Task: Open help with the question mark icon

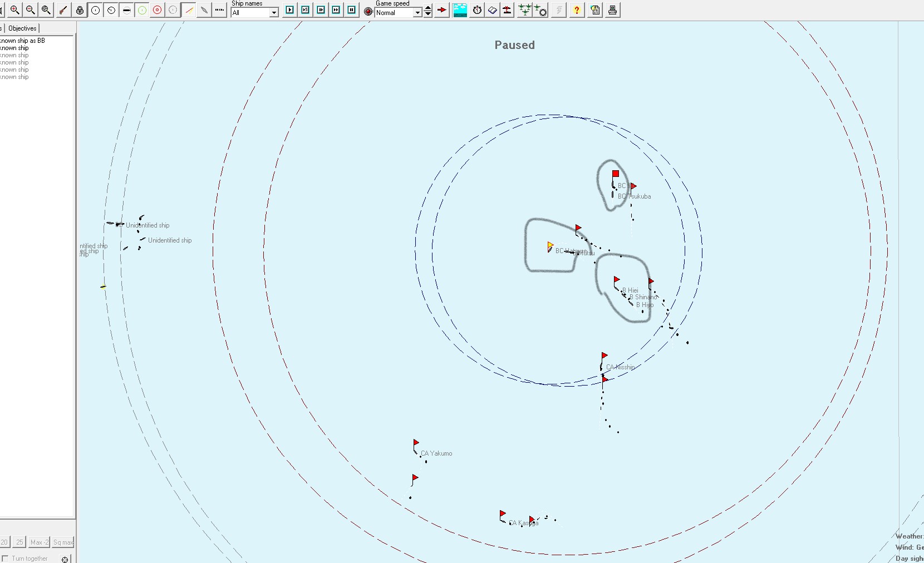Action: pos(577,10)
